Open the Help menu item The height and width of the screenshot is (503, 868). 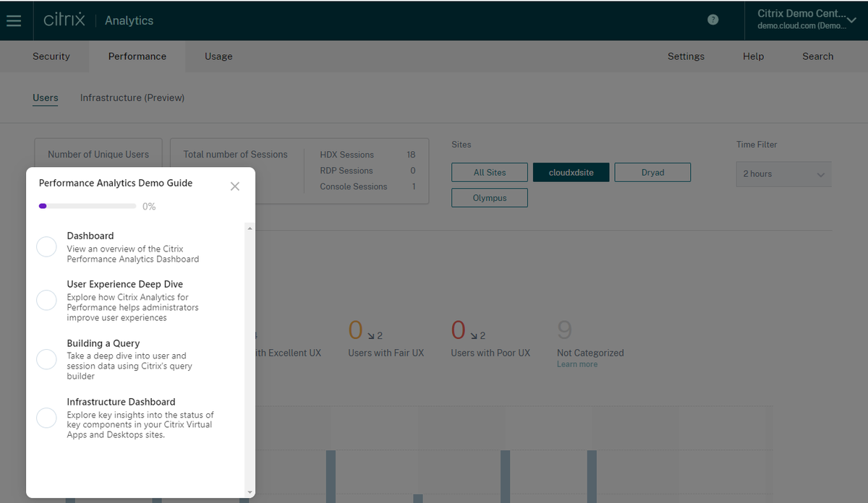[753, 56]
